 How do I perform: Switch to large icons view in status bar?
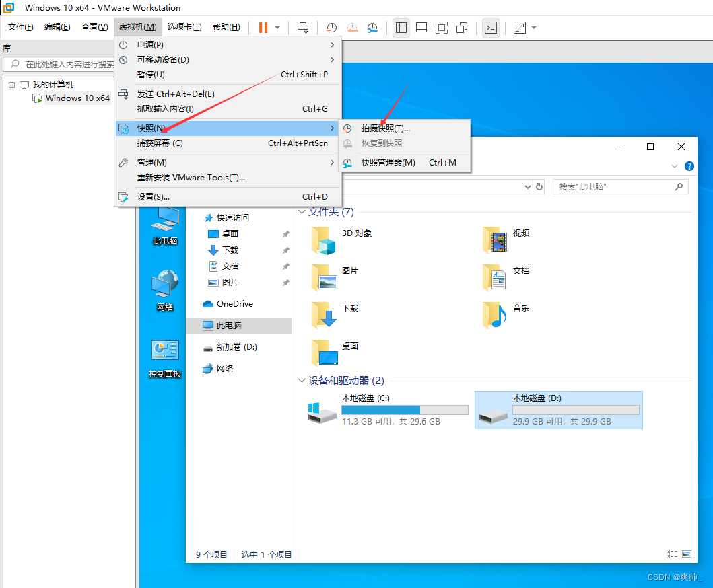click(687, 554)
